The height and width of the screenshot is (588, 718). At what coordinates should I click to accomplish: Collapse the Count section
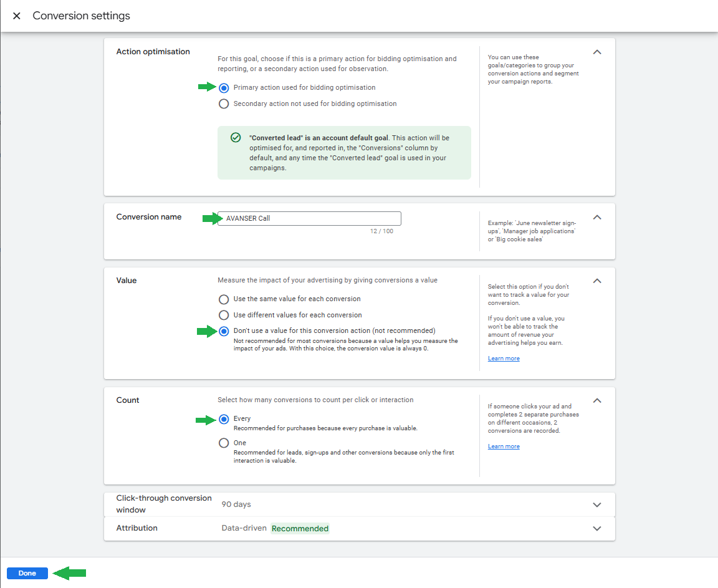tap(597, 401)
